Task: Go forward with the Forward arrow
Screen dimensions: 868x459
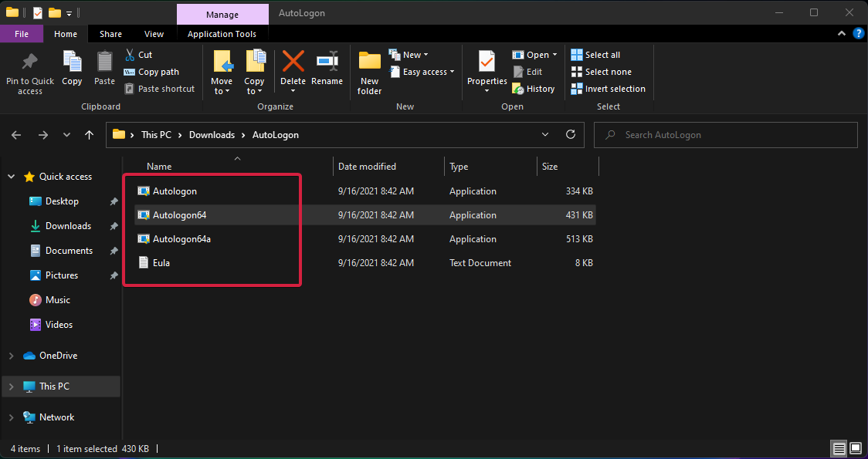Action: pos(42,135)
